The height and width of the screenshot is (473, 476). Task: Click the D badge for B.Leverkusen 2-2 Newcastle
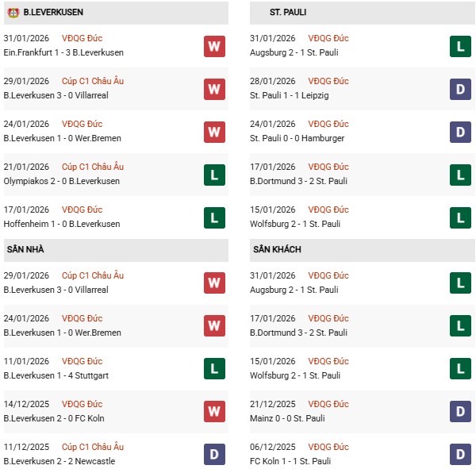213,455
